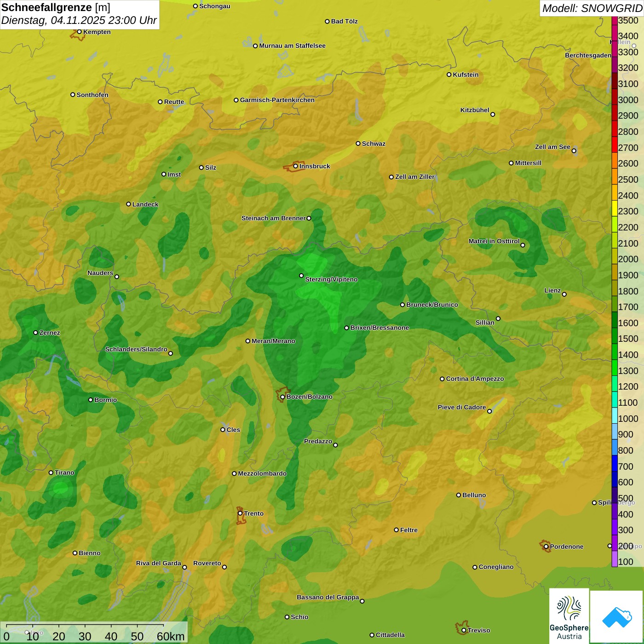Click the date Dienstag, 04.11.2025 23:00 Uhr

79,20
